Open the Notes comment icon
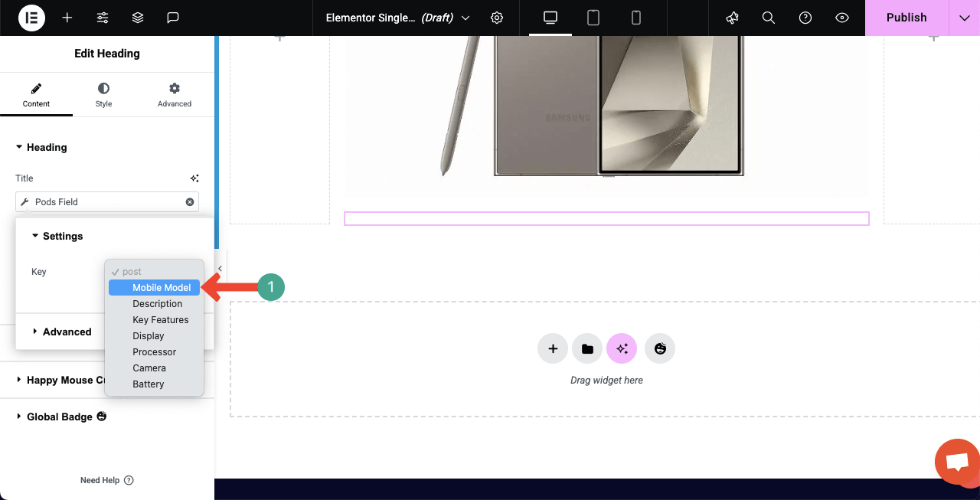The height and width of the screenshot is (500, 980). 173,18
